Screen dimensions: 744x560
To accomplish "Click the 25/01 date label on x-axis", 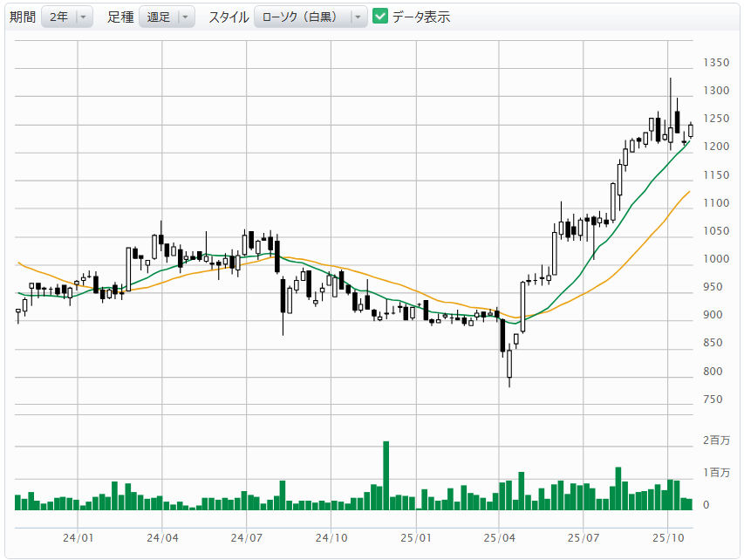I will pos(416,539).
